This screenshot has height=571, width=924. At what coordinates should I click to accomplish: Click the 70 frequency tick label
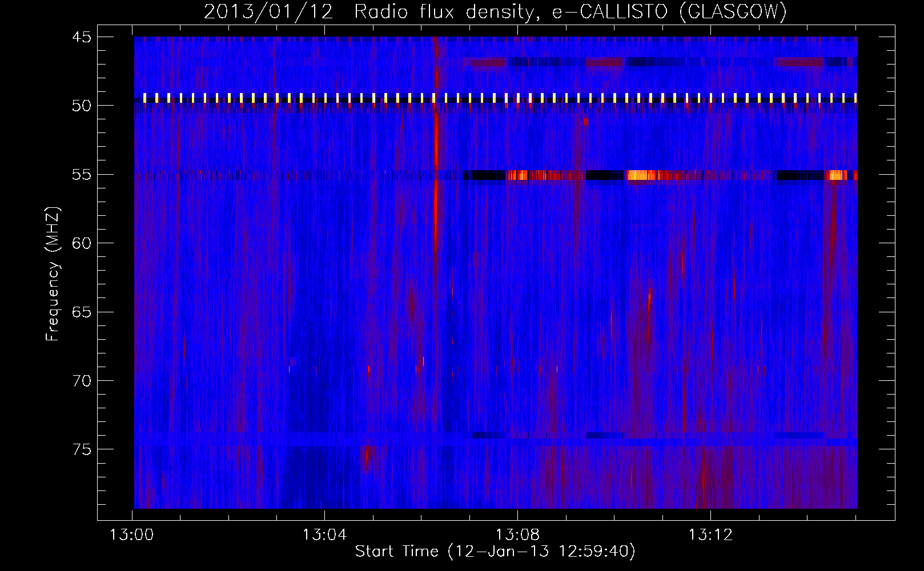click(82, 381)
